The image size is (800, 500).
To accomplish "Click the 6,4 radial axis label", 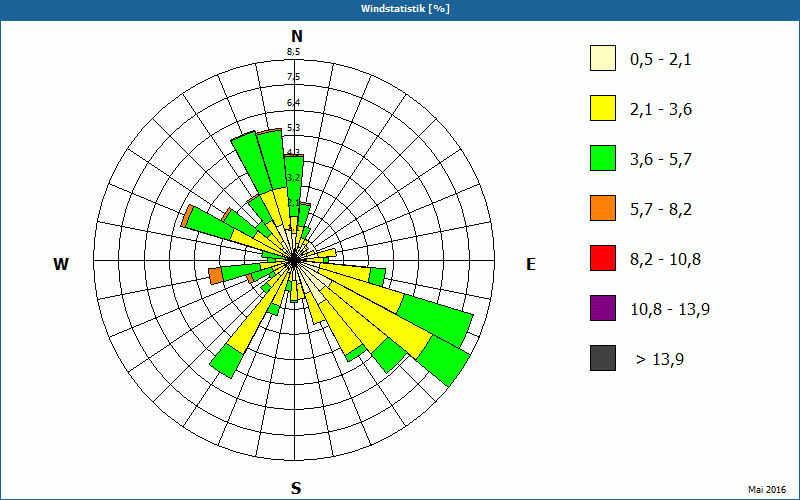I will click(x=293, y=103).
